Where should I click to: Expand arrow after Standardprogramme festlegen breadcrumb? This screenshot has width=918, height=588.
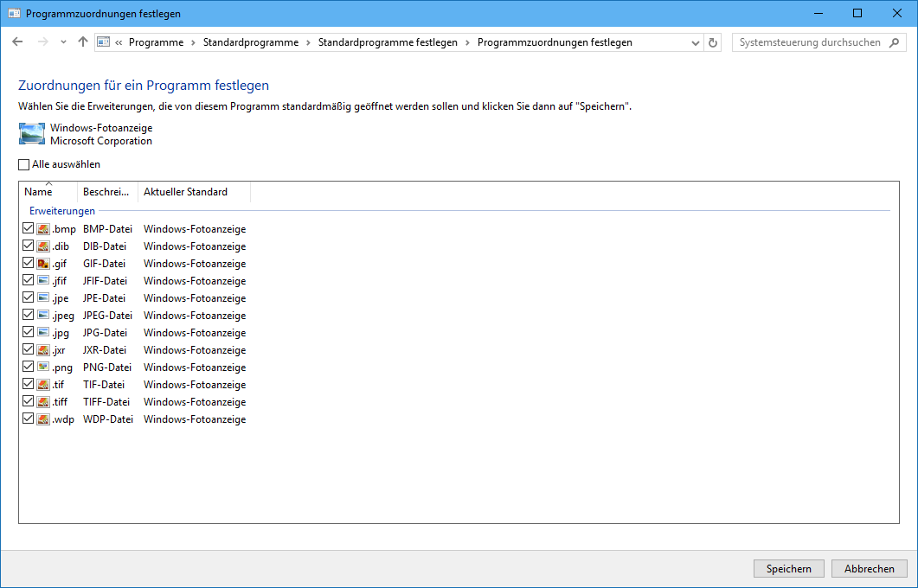pos(468,42)
